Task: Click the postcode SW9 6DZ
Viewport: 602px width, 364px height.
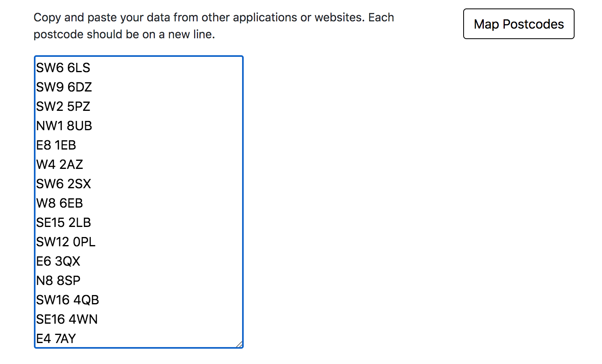Action: 64,87
